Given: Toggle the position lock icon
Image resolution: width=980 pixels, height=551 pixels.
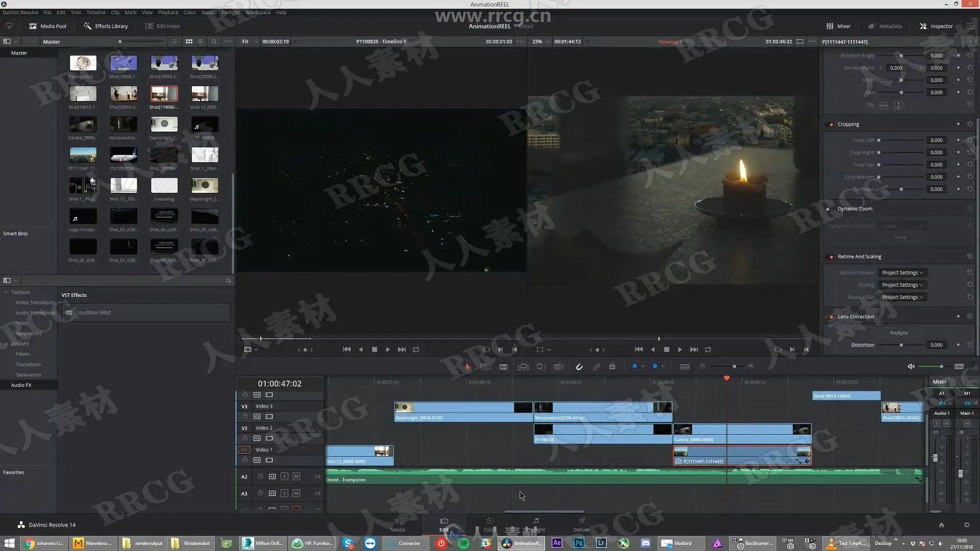Looking at the screenshot, I should click(x=612, y=366).
